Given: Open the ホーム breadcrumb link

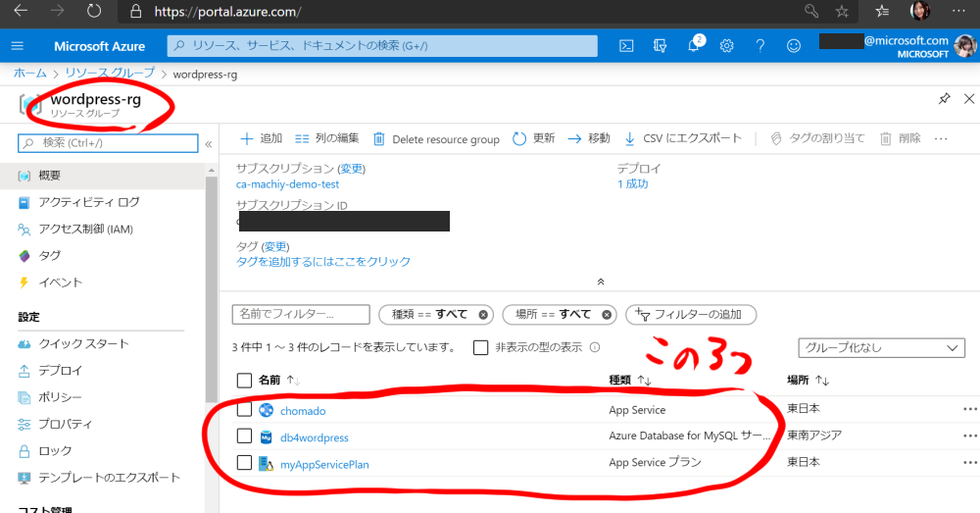Looking at the screenshot, I should [30, 74].
